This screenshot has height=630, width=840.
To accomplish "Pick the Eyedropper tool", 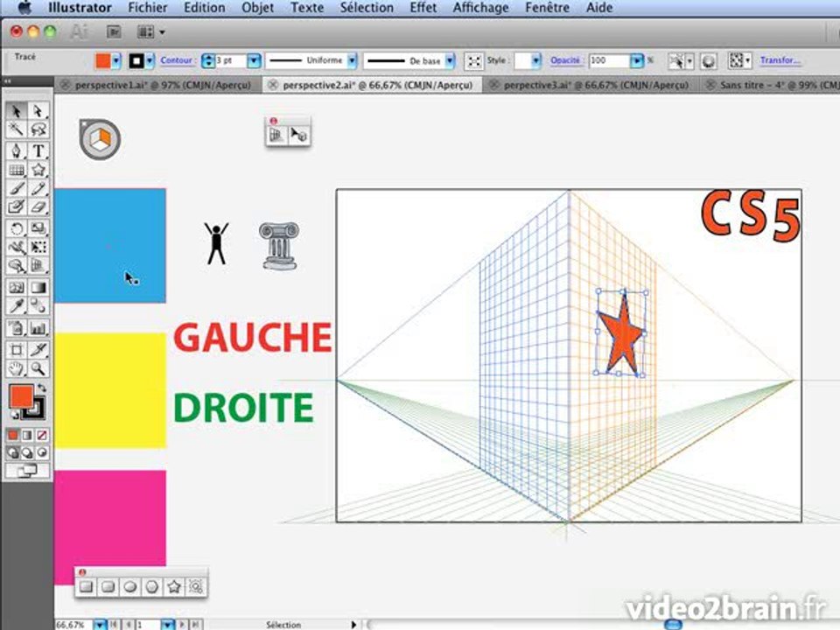I will coord(16,306).
